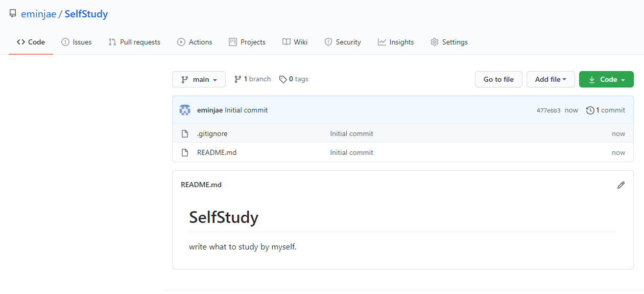Open the Issues tab
Image resolution: width=644 pixels, height=294 pixels.
76,42
